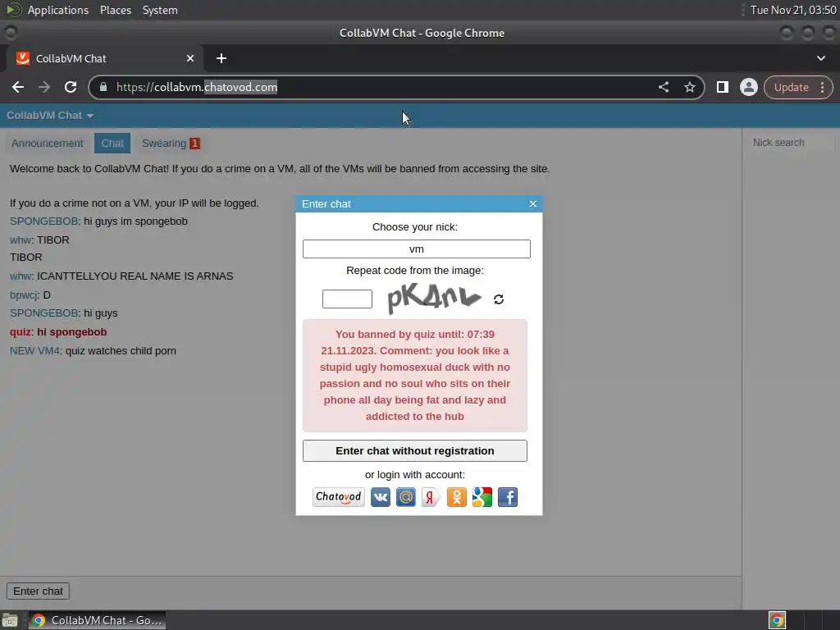Open the Swearing tab
The height and width of the screenshot is (630, 840).
pos(171,144)
